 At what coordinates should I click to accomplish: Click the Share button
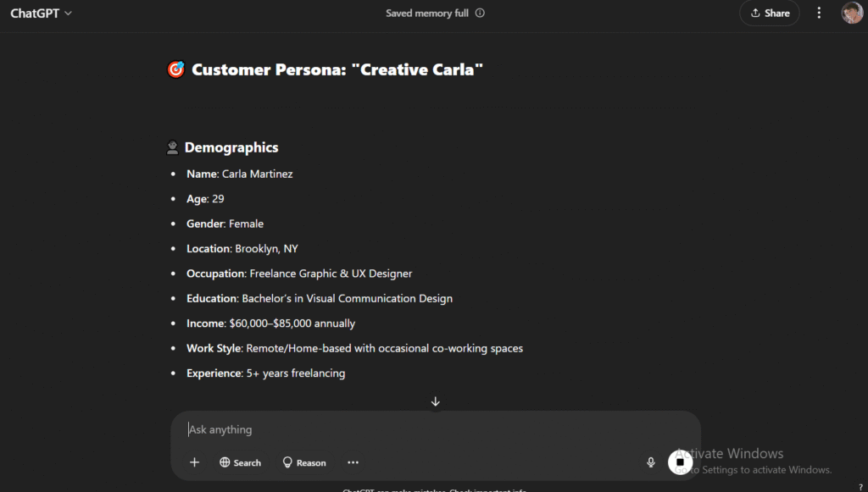point(770,14)
